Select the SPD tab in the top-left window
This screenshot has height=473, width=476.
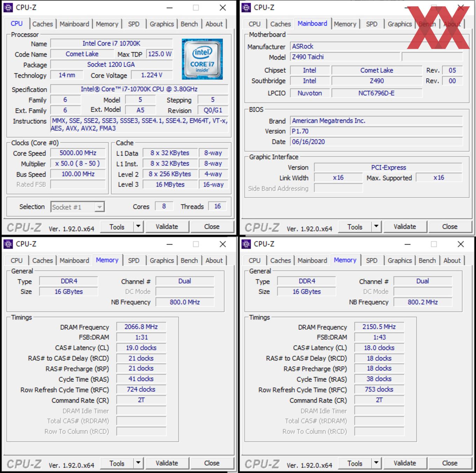(134, 24)
